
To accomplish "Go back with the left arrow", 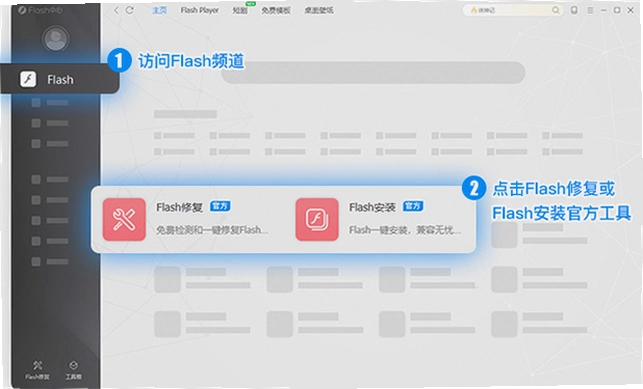I will [116, 10].
